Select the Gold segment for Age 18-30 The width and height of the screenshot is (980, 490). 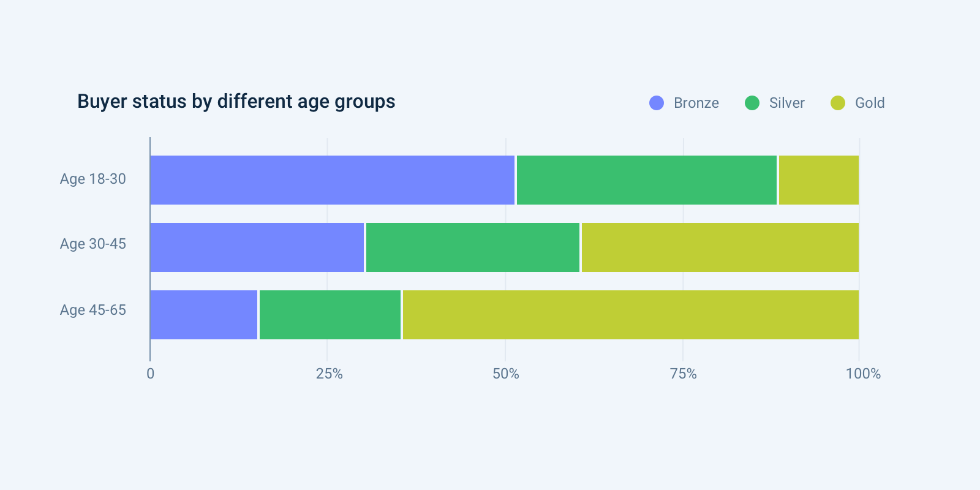[818, 180]
